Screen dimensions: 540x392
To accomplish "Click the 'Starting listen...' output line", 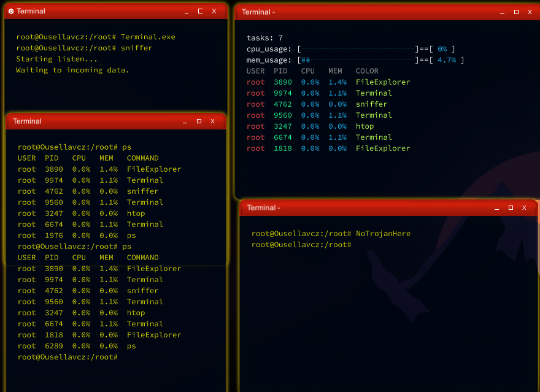I will (x=57, y=59).
